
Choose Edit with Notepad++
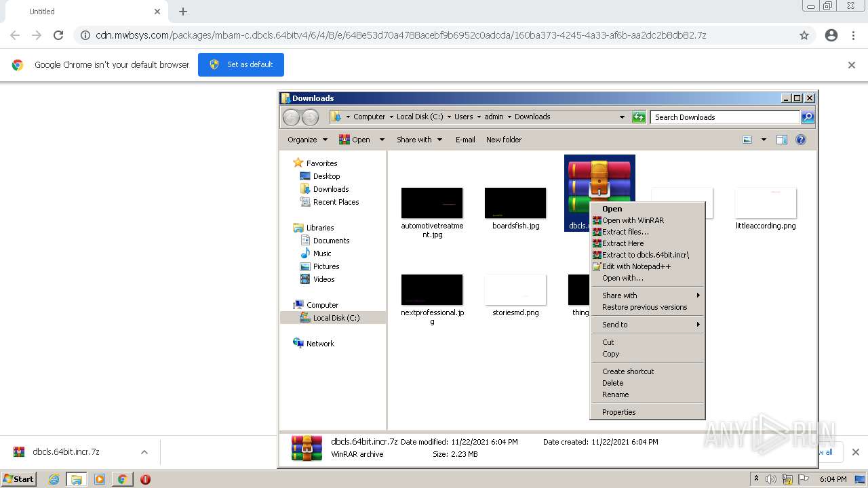coord(648,266)
